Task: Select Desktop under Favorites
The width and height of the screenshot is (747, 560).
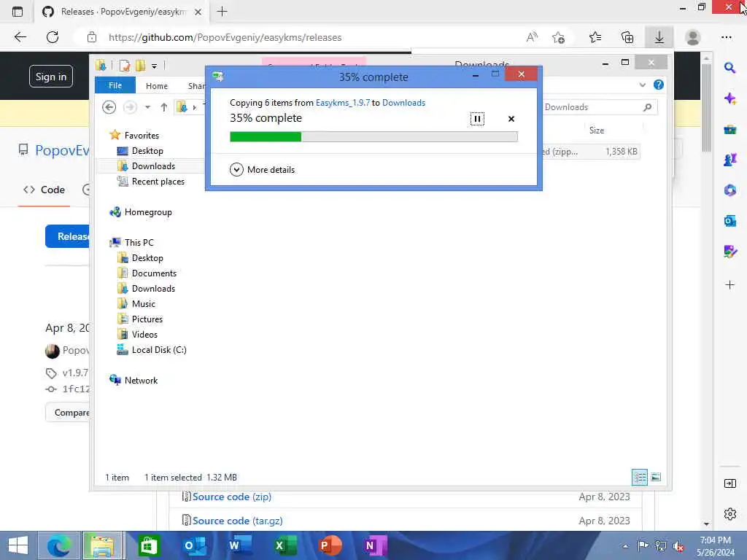Action: (x=147, y=150)
